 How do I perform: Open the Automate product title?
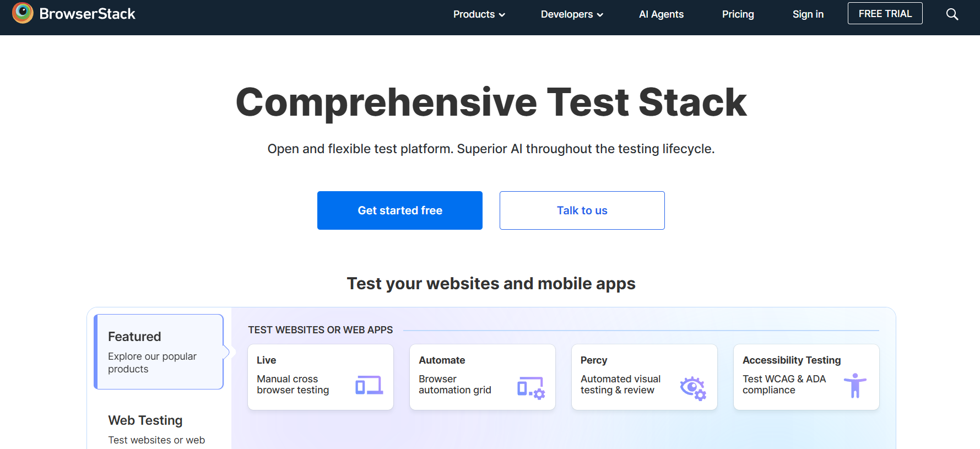coord(442,360)
